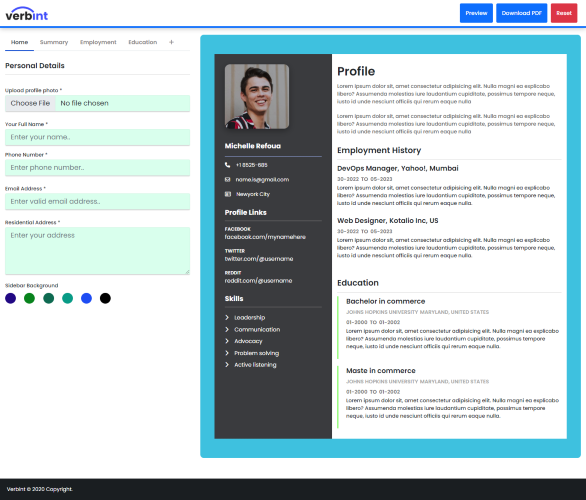Select the dark purple sidebar color

(10, 298)
